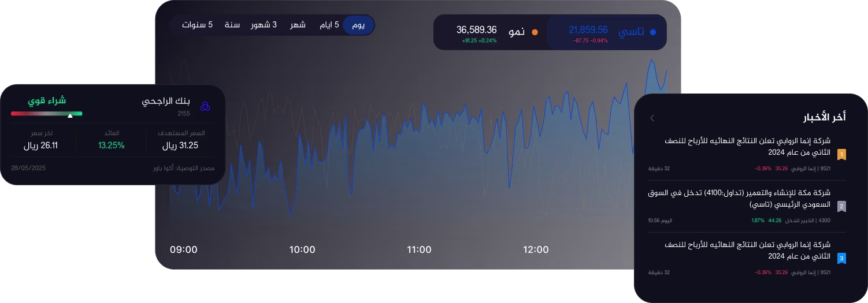Switch chart range to 5 ايام
This screenshot has width=868, height=303.
(329, 25)
